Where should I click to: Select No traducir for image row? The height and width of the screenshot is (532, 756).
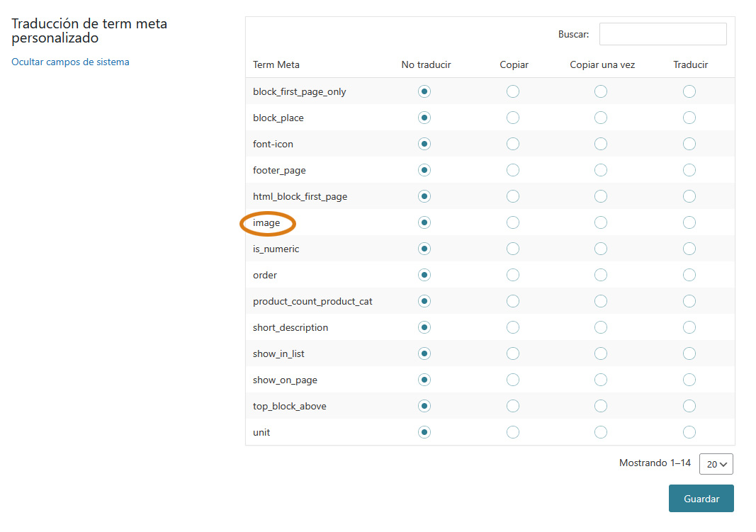(x=424, y=222)
